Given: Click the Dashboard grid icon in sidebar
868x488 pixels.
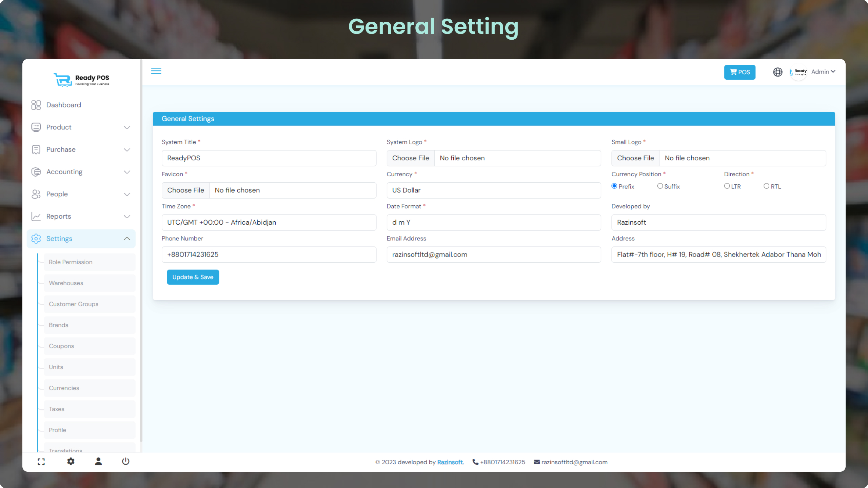Looking at the screenshot, I should [x=36, y=105].
